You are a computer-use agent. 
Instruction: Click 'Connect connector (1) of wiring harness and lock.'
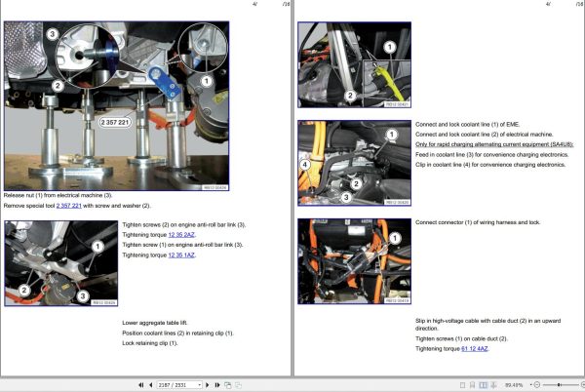click(x=478, y=222)
